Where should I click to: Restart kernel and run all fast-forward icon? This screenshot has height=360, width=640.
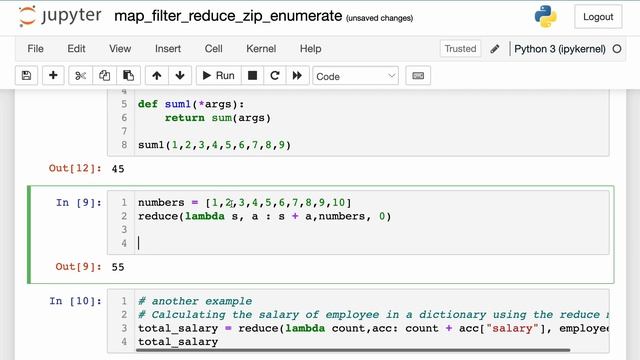coord(297,76)
